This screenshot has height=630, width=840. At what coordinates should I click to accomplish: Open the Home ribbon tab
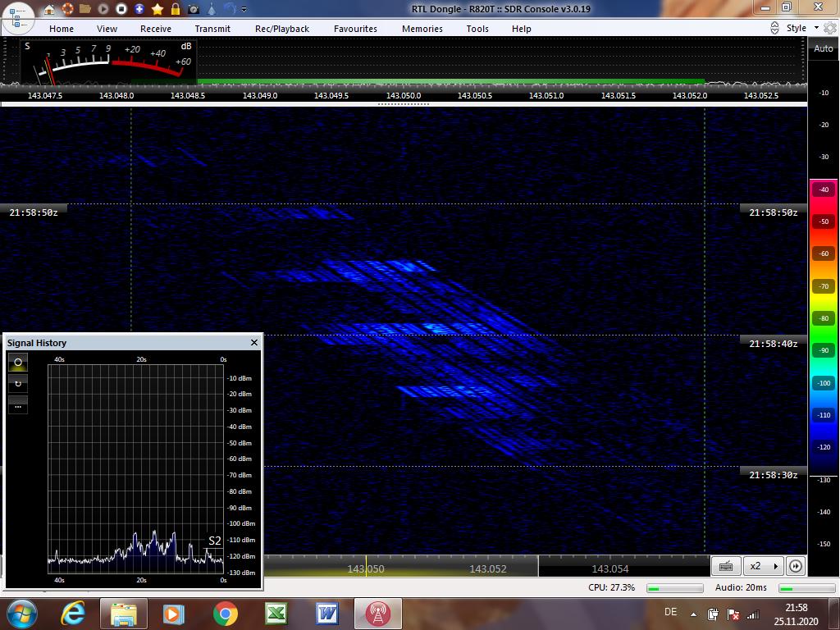pos(62,29)
